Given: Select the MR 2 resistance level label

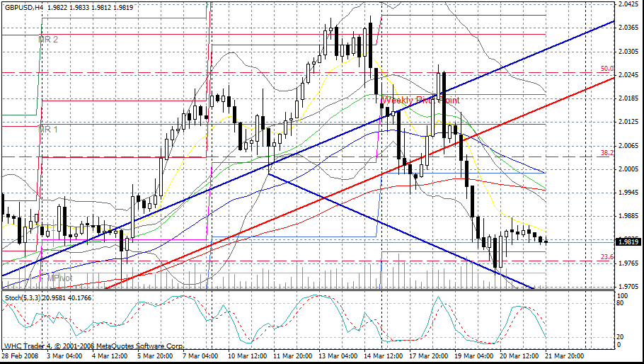Looking at the screenshot, I should 48,40.
